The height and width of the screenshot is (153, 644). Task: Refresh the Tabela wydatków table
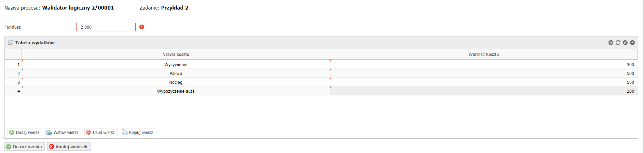click(x=618, y=43)
